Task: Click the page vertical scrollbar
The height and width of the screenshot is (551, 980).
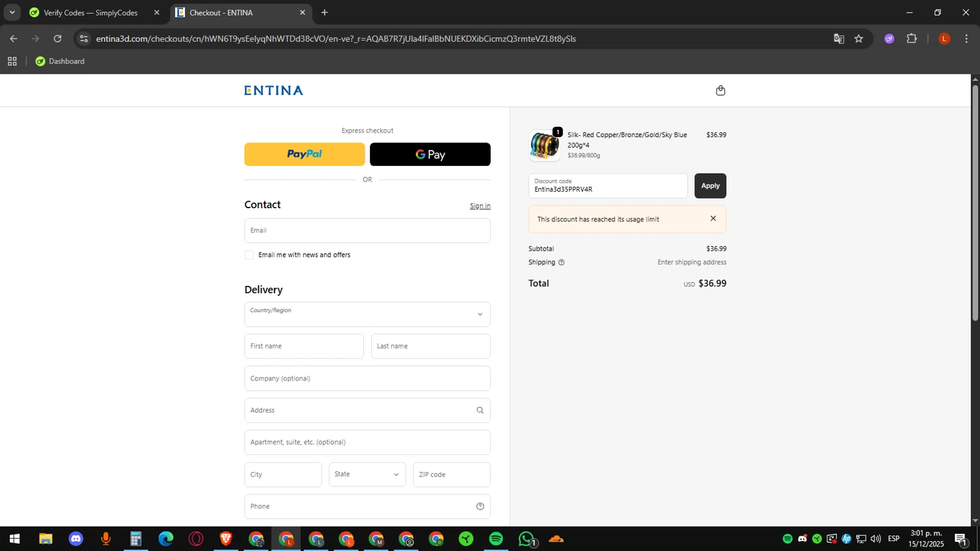Action: pyautogui.click(x=975, y=202)
